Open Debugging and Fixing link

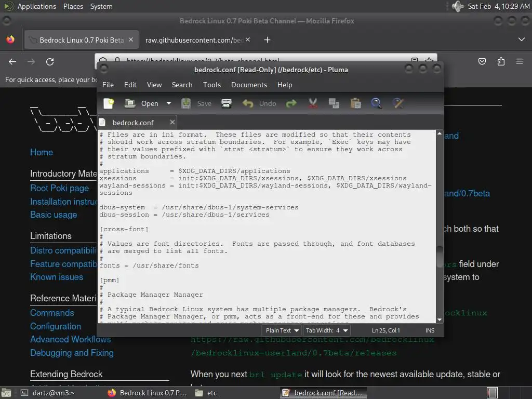point(72,353)
